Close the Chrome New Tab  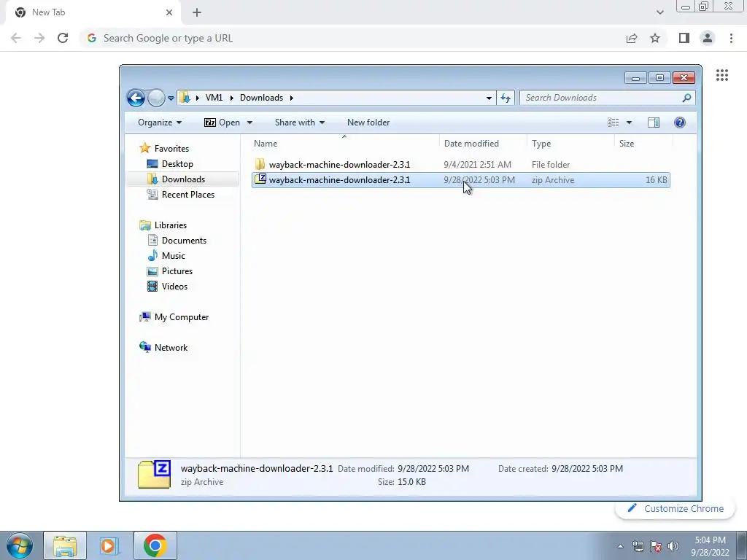point(169,12)
